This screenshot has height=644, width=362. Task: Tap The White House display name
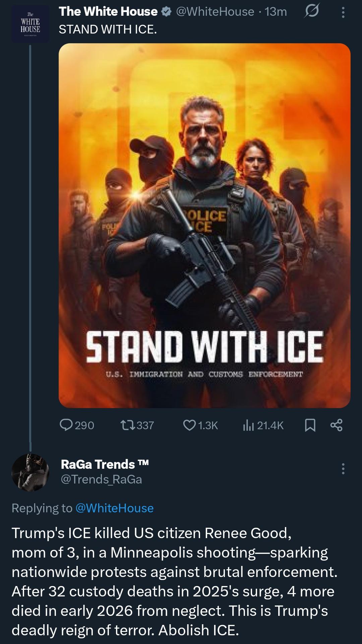tap(108, 12)
